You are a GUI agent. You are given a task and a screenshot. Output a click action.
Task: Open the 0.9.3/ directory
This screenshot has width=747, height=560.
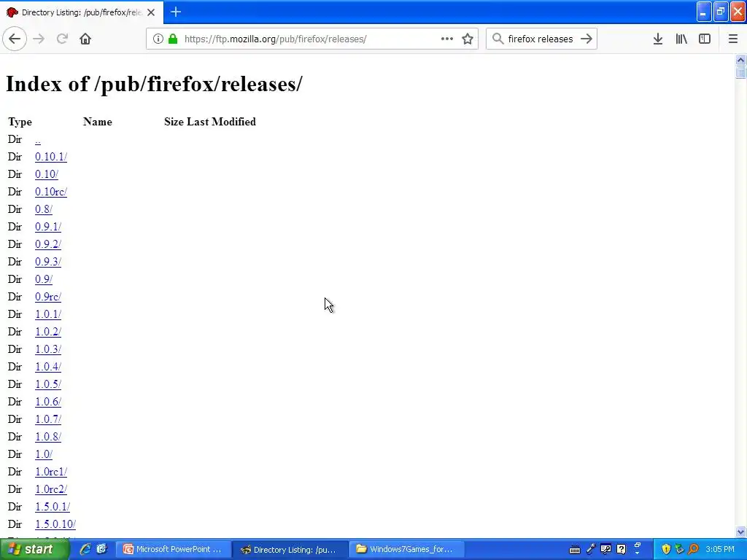click(48, 262)
